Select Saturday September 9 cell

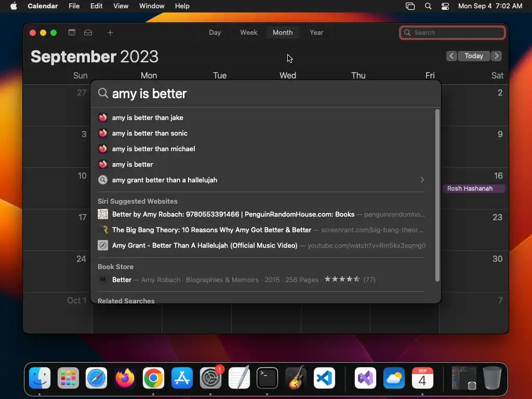[474, 147]
